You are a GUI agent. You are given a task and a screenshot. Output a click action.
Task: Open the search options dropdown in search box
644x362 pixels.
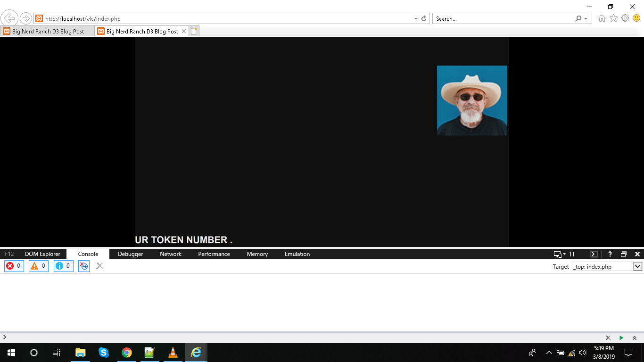[585, 18]
